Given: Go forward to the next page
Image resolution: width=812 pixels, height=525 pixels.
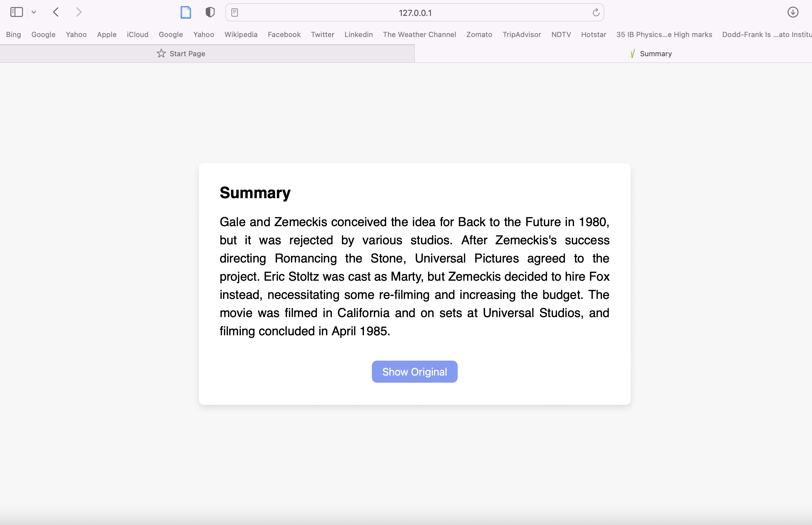Looking at the screenshot, I should pos(79,12).
